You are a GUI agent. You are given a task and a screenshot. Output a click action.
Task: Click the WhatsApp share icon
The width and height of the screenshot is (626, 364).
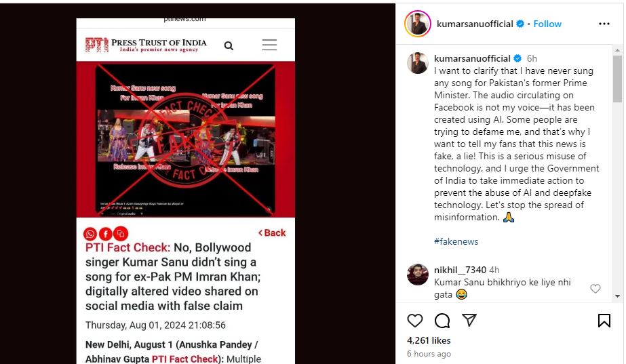(x=90, y=234)
